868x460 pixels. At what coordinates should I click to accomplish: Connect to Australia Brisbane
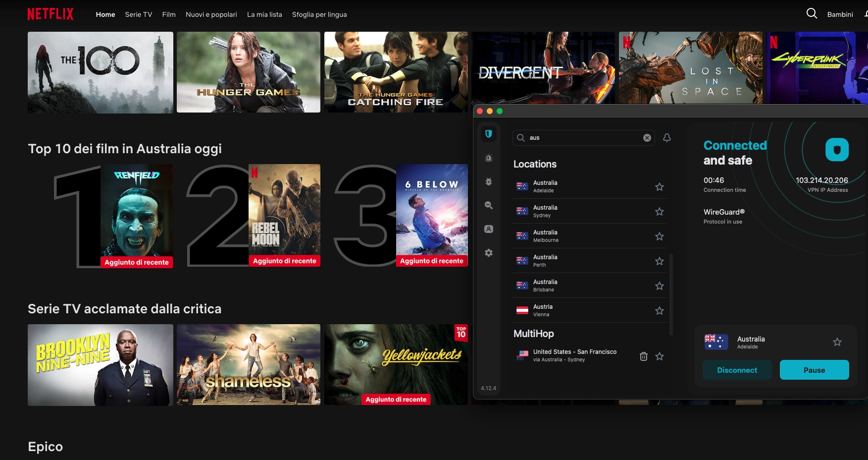click(590, 286)
